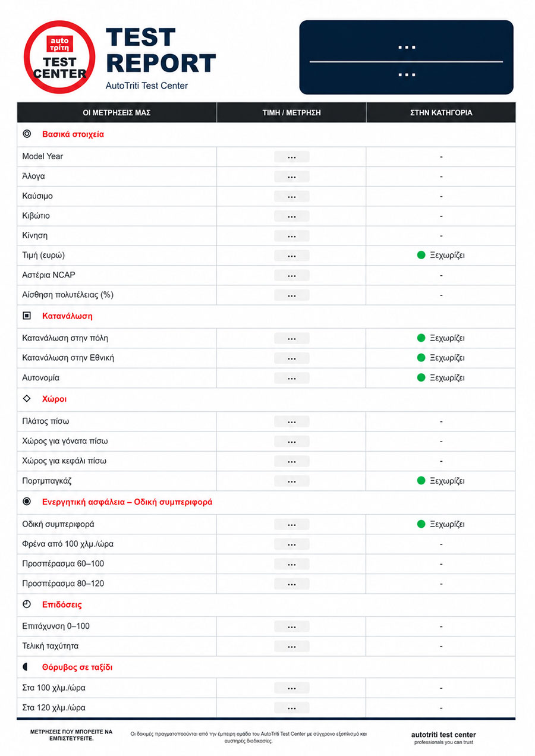535x756 pixels.
Task: Click the dark blue header box at top right
Action: coord(406,57)
